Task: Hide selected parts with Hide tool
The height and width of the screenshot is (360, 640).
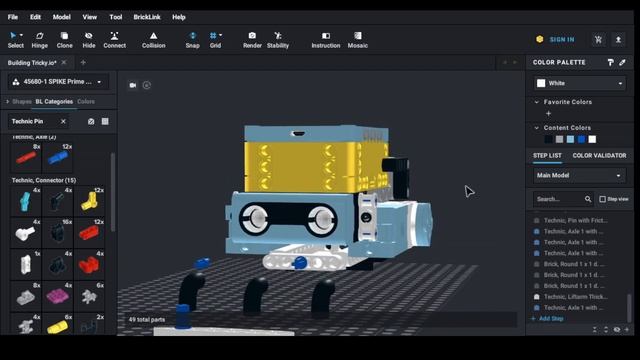Action: coord(89,40)
